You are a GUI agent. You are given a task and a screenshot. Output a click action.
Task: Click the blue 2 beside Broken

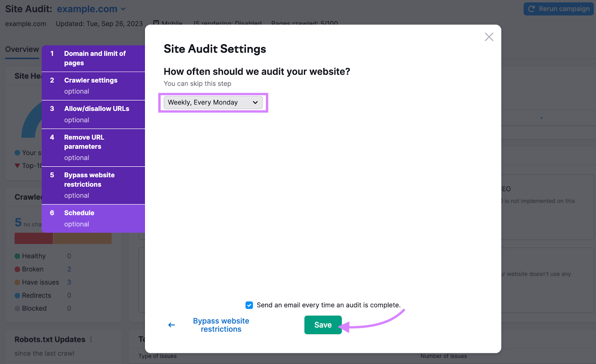tap(69, 269)
